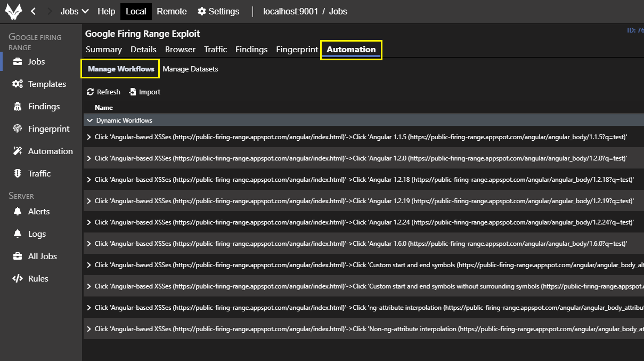Switch to Manage Datasets sub-tab
Image resolution: width=644 pixels, height=361 pixels.
pyautogui.click(x=190, y=69)
